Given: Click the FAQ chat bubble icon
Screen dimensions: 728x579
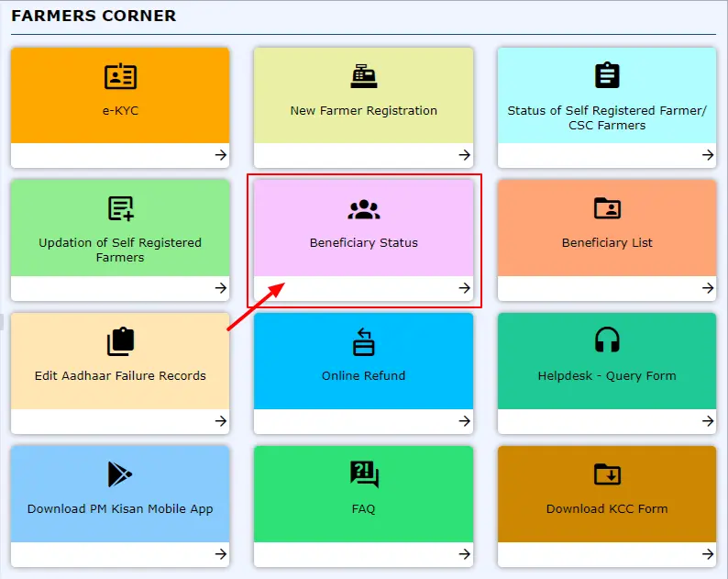Looking at the screenshot, I should click(x=365, y=474).
